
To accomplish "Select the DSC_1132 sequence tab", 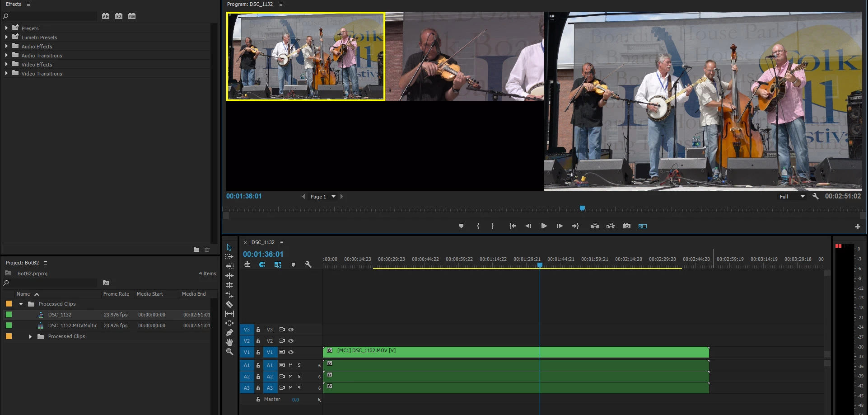I will [x=263, y=242].
